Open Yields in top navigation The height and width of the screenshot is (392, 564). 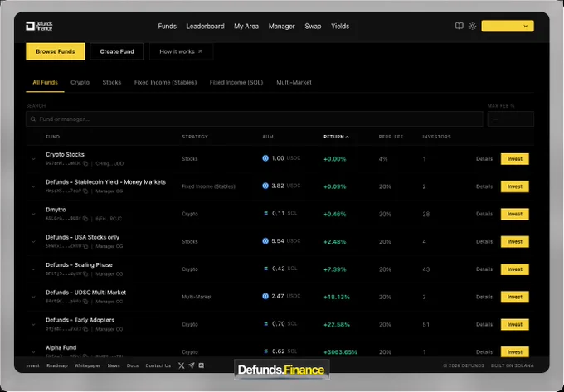(340, 27)
